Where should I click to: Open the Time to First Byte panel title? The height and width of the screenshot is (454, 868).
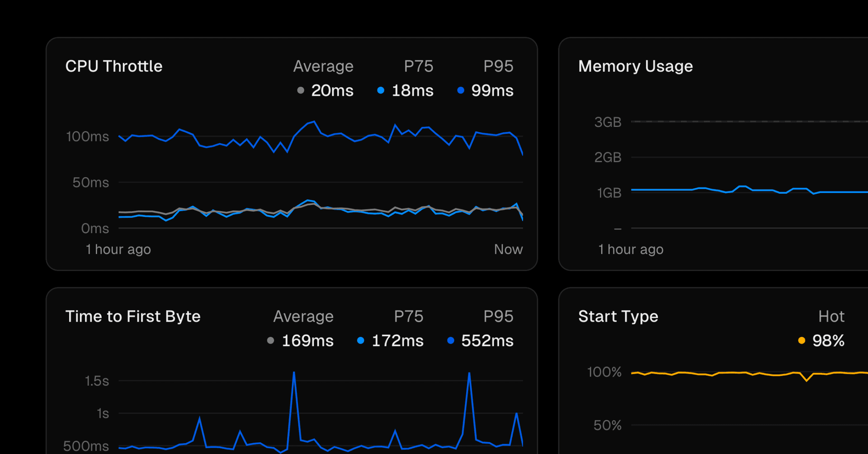[x=133, y=316]
